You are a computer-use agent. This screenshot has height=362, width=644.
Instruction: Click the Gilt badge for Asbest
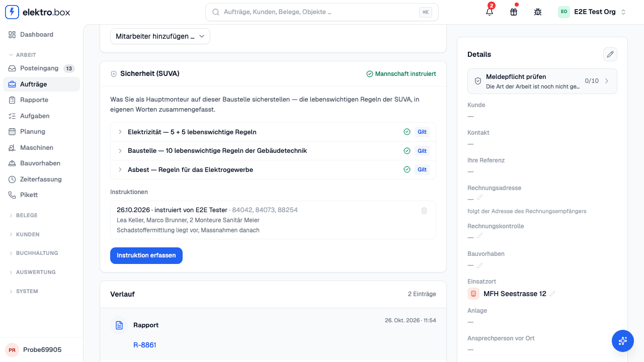coord(422,169)
